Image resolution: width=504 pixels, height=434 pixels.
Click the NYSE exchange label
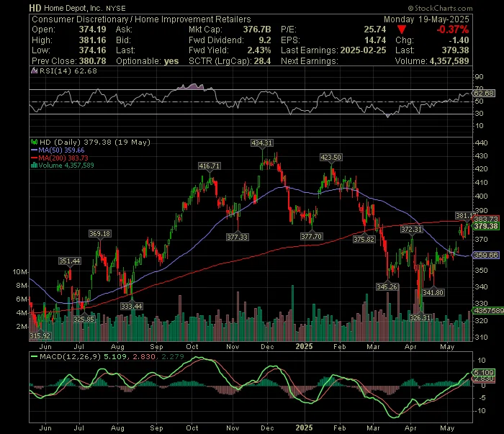click(116, 9)
